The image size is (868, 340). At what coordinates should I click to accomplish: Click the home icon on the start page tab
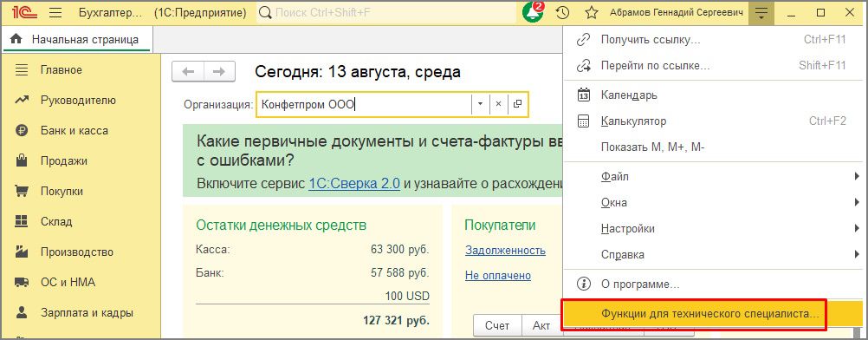point(16,39)
